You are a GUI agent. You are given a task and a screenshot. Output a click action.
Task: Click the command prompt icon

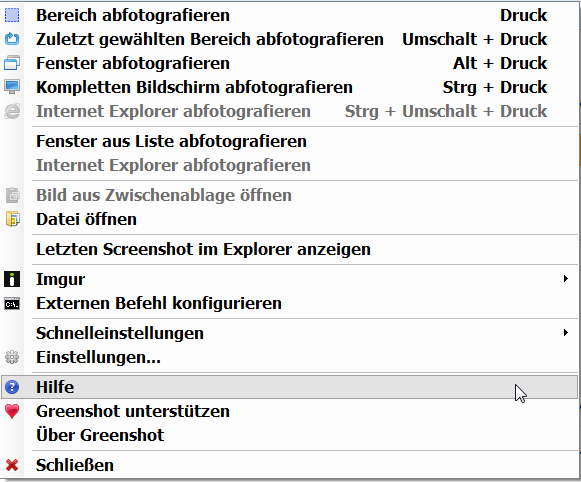[12, 304]
